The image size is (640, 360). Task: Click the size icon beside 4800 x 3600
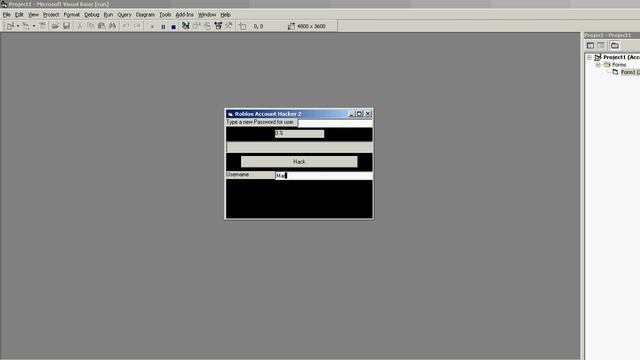point(291,26)
